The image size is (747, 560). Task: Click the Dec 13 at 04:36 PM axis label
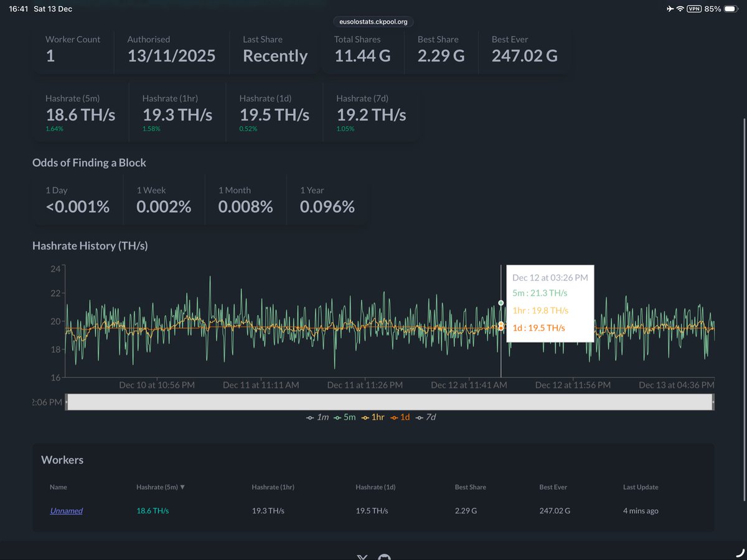(x=677, y=385)
